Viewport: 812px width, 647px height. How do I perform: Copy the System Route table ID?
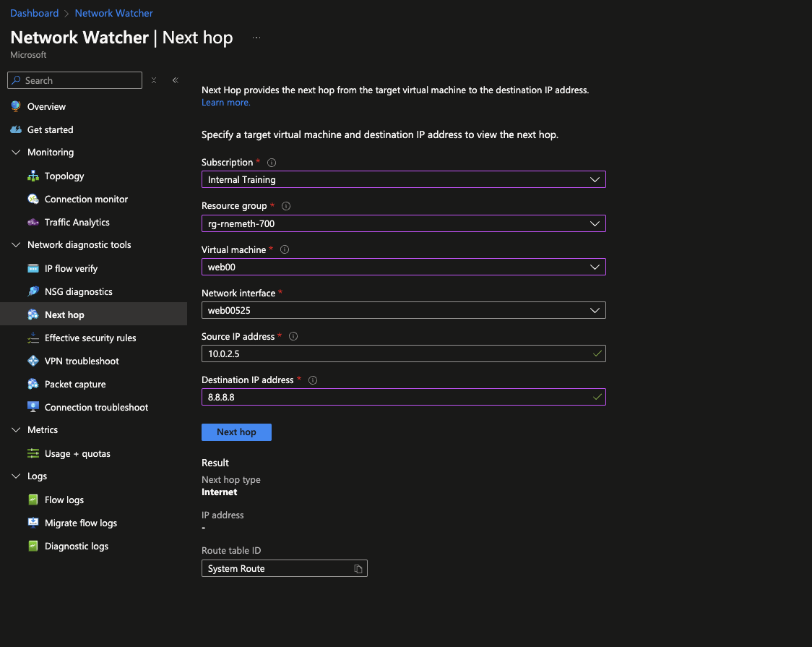pos(358,569)
